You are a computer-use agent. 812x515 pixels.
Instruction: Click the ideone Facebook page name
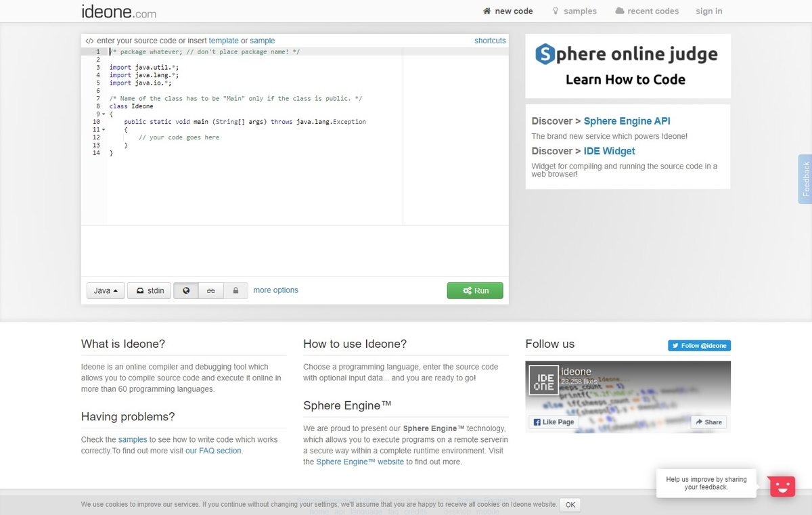point(576,372)
